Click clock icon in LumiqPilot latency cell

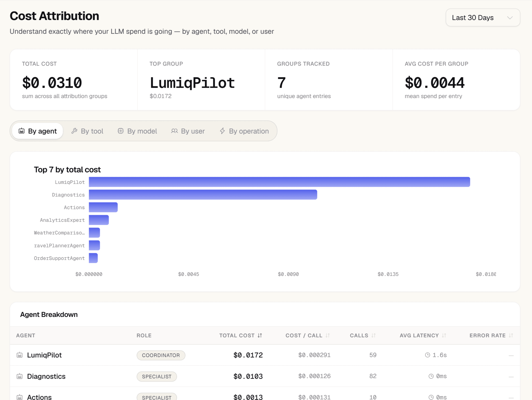tap(427, 355)
